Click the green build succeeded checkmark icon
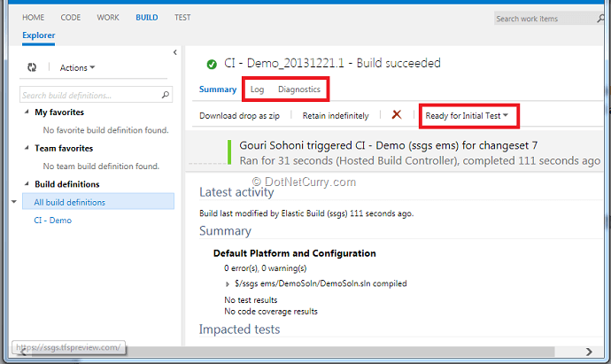 point(212,64)
